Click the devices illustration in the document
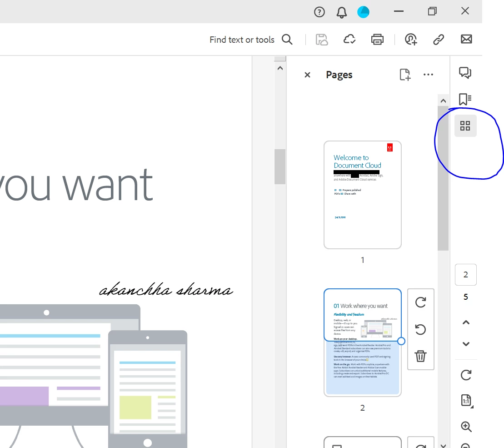504x448 pixels. [94, 376]
